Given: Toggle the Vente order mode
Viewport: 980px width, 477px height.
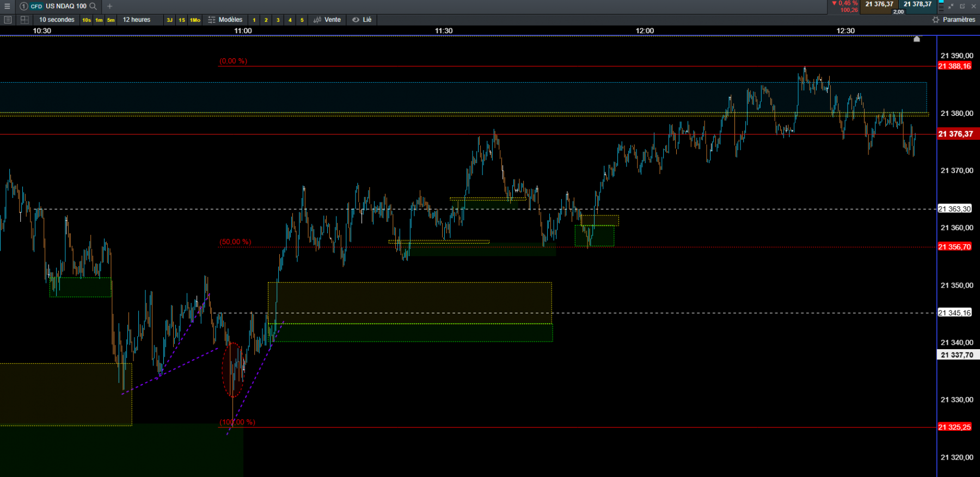Looking at the screenshot, I should [327, 20].
